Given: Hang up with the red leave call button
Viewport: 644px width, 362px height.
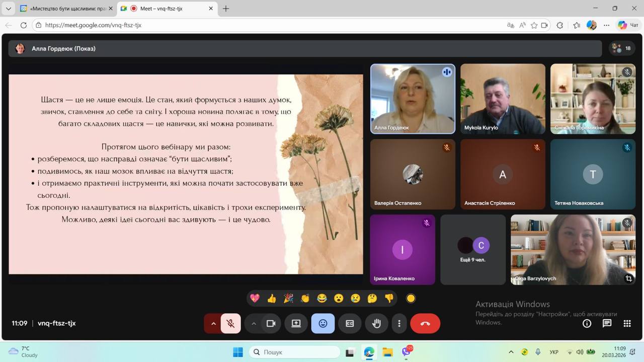Looking at the screenshot, I should pyautogui.click(x=425, y=324).
